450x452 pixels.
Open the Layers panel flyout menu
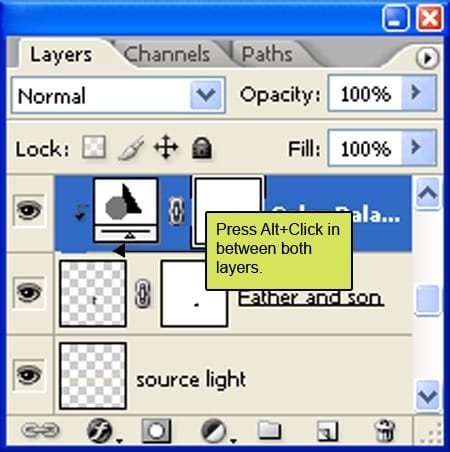428,58
